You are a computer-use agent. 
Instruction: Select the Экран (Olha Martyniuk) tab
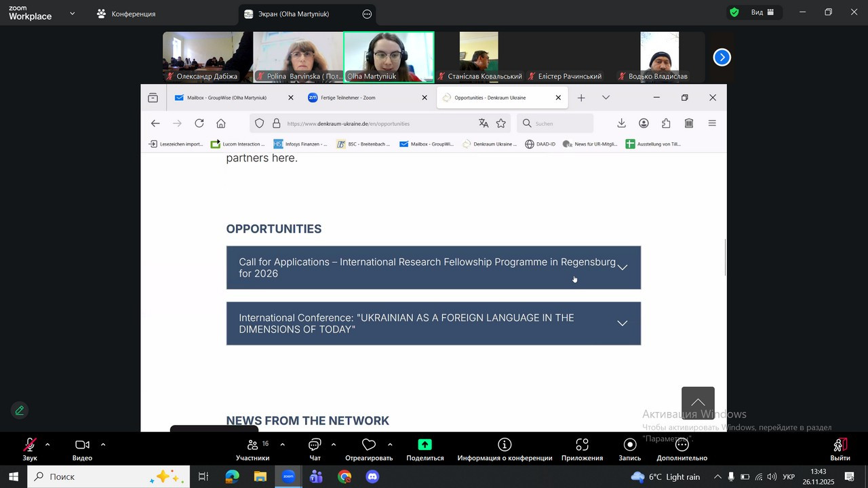tap(307, 14)
